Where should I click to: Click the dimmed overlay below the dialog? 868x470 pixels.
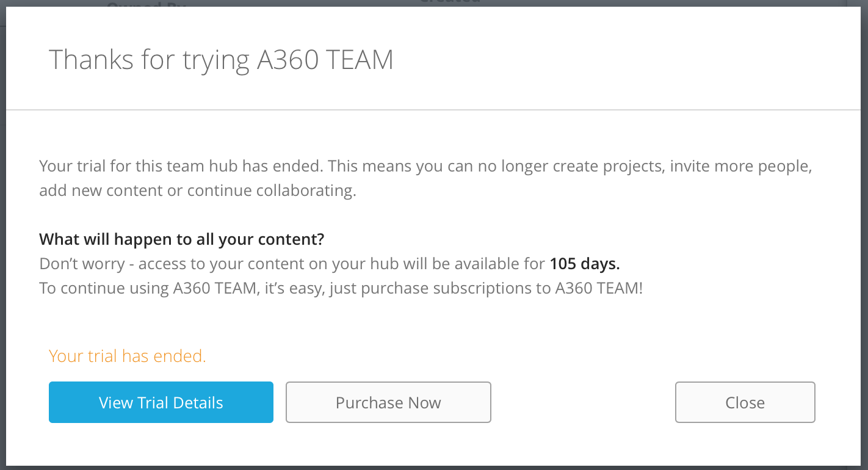click(x=434, y=467)
